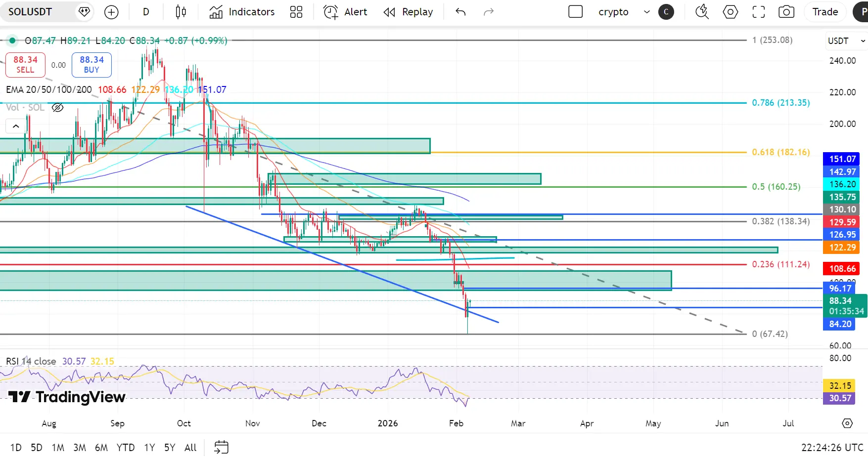Click the 2026 label on the time axis
The image size is (868, 458).
click(388, 423)
